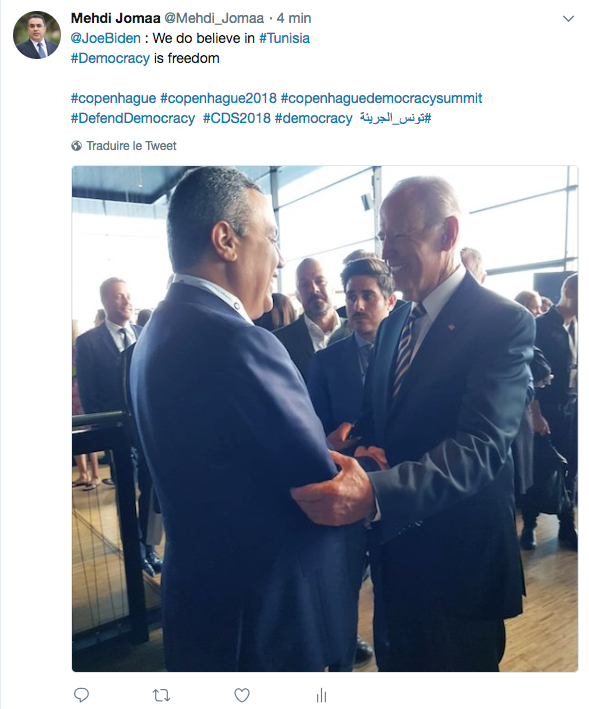This screenshot has width=589, height=709.
Task: Click the reply speech bubble icon
Action: (81, 695)
